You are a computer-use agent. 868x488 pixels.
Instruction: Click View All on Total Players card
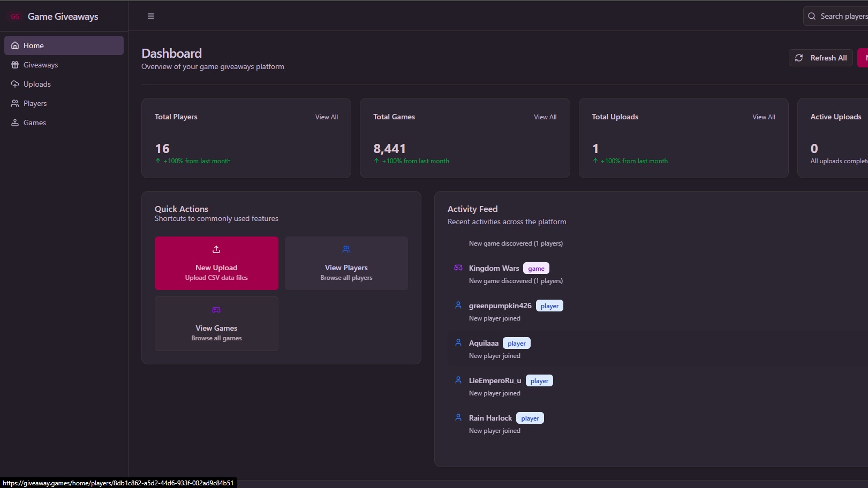point(327,117)
